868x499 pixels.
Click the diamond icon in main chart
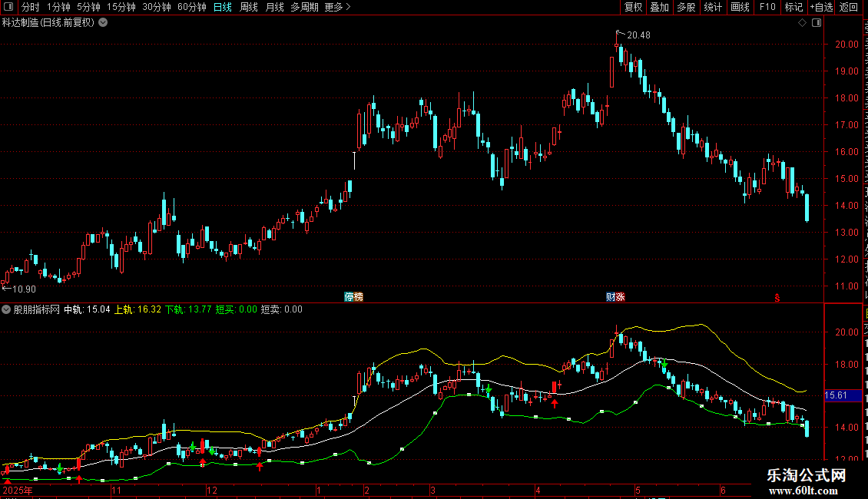[802, 23]
